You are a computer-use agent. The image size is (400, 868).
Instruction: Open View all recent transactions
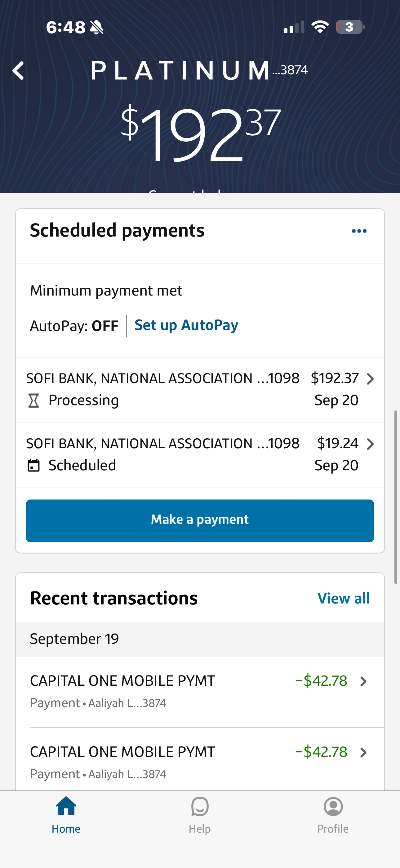[344, 599]
